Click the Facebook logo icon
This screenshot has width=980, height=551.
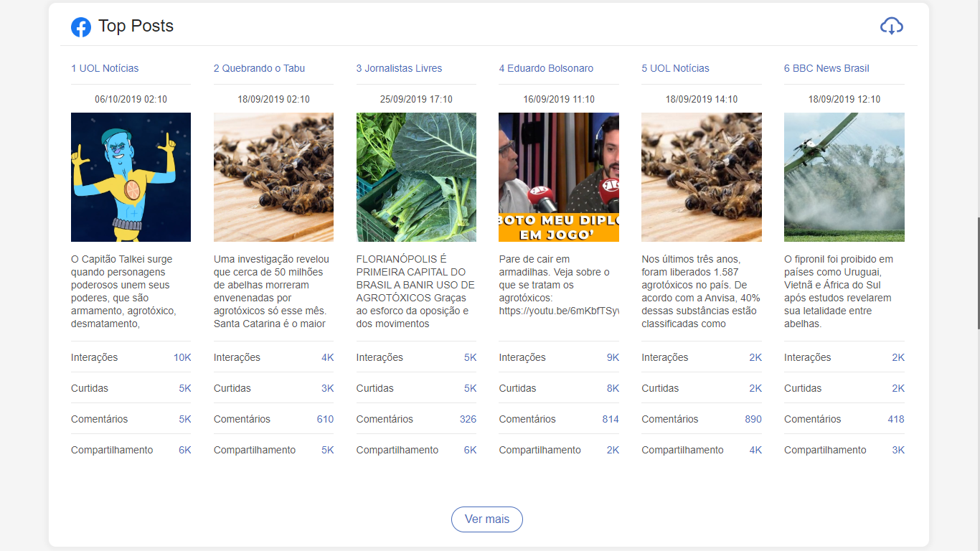tap(81, 27)
